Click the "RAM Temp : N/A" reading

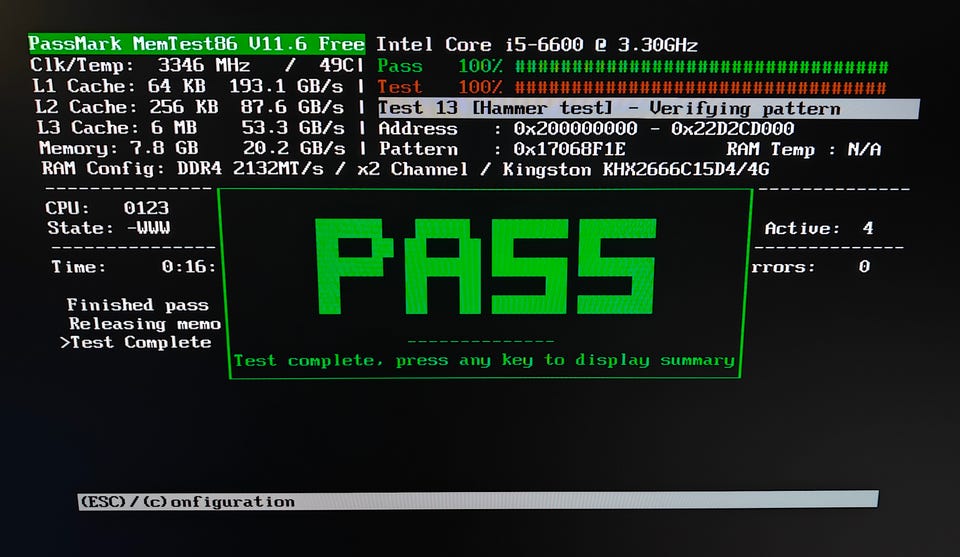tap(803, 149)
